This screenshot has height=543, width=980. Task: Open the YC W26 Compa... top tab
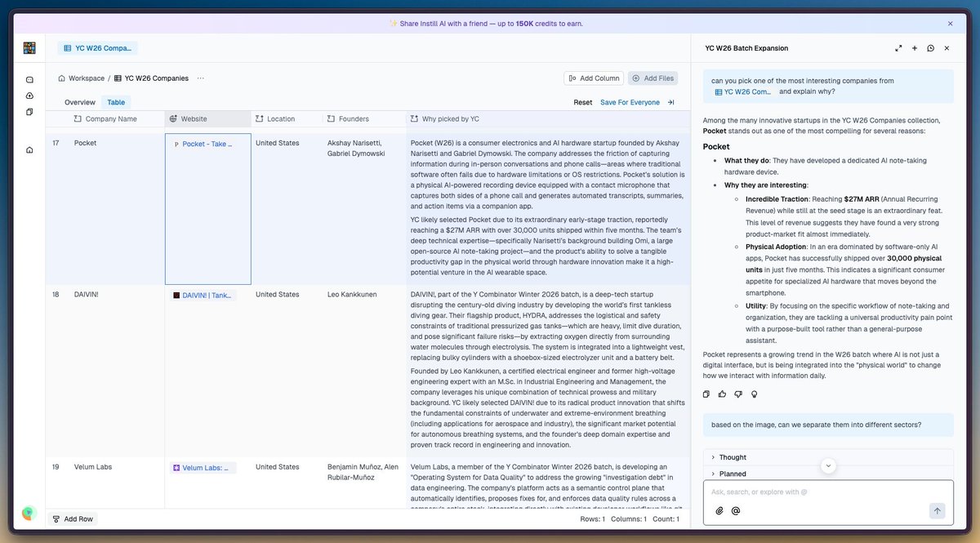coord(98,48)
